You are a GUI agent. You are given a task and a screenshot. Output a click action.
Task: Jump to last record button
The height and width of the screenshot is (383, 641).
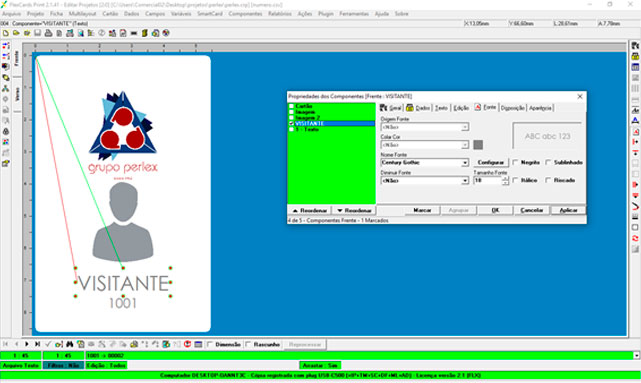pos(37,344)
